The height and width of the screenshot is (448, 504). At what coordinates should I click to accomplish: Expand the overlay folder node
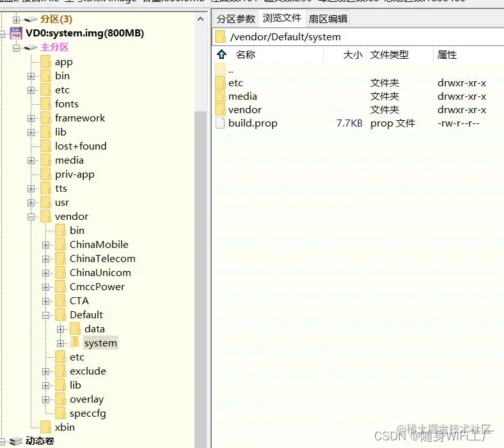pyautogui.click(x=45, y=400)
